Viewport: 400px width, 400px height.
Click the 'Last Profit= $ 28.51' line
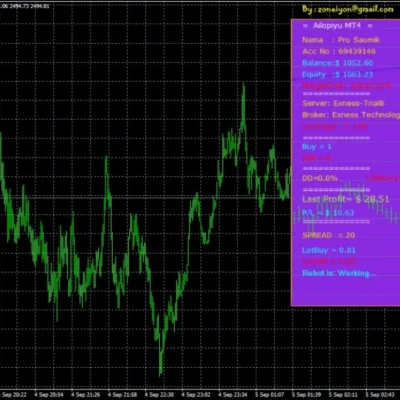[x=345, y=199]
